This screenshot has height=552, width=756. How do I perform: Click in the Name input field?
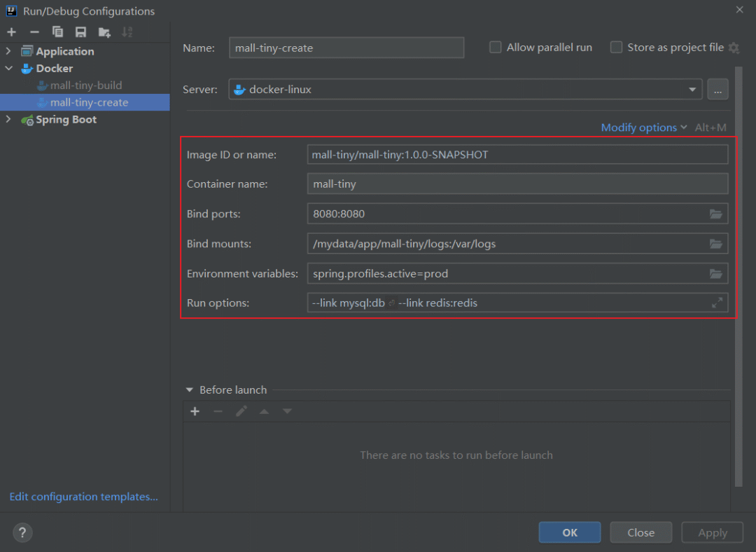coord(346,48)
